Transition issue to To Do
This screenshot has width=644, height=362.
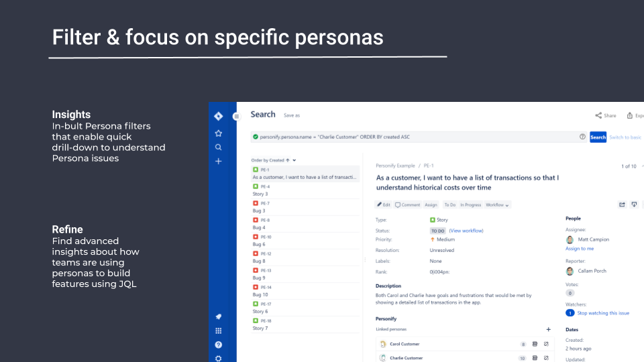pos(449,205)
